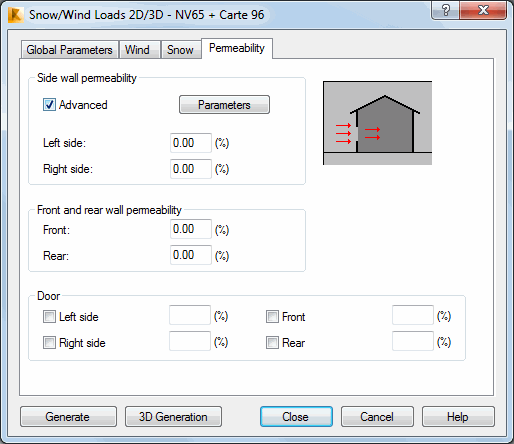
Task: Start 3D Generation
Action: [x=173, y=417]
